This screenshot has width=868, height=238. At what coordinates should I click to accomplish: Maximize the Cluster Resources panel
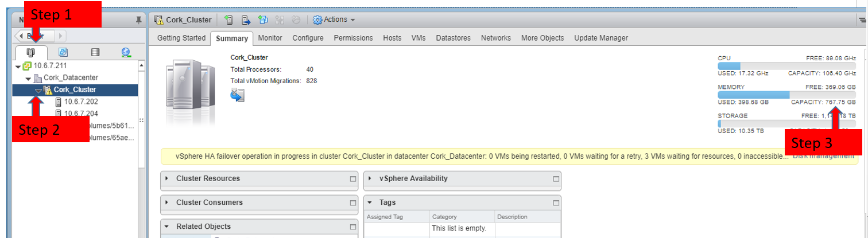(x=353, y=179)
